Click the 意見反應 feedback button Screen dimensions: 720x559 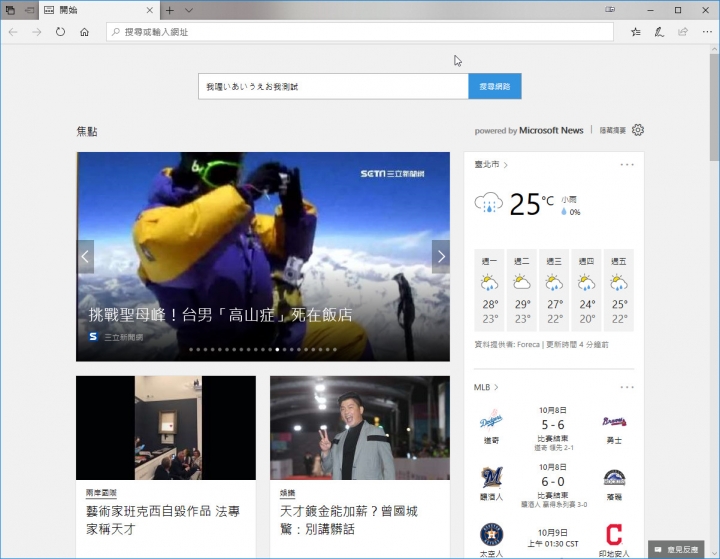click(x=676, y=549)
